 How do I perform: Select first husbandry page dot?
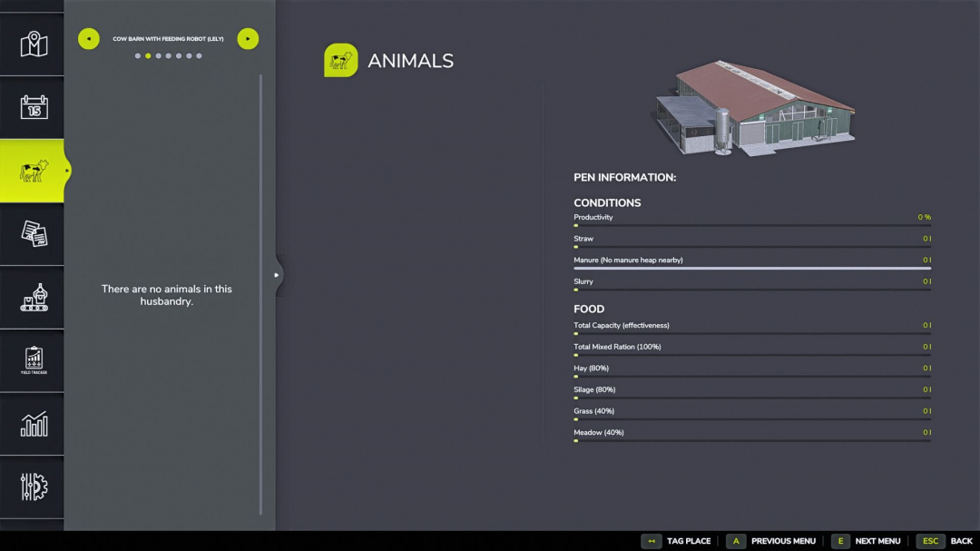[x=138, y=55]
